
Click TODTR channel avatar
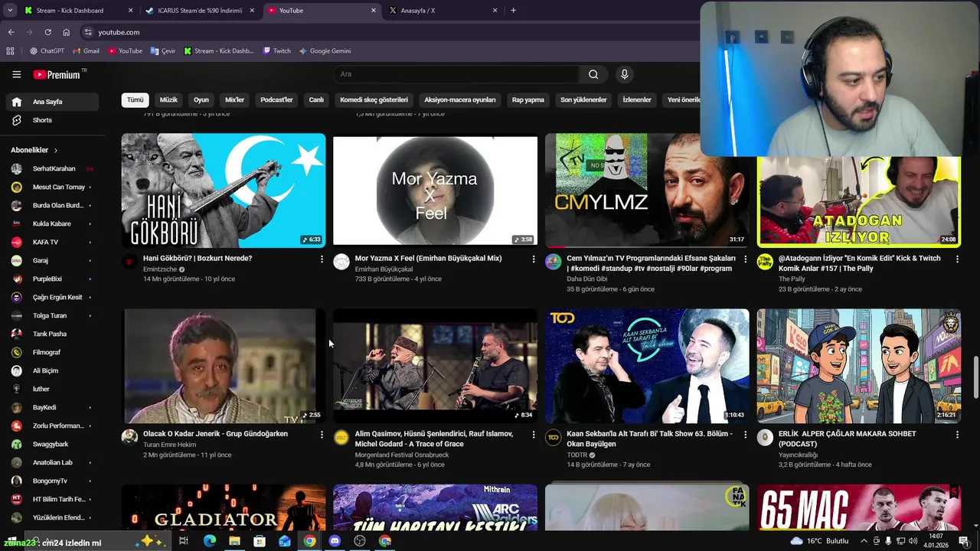coord(553,437)
